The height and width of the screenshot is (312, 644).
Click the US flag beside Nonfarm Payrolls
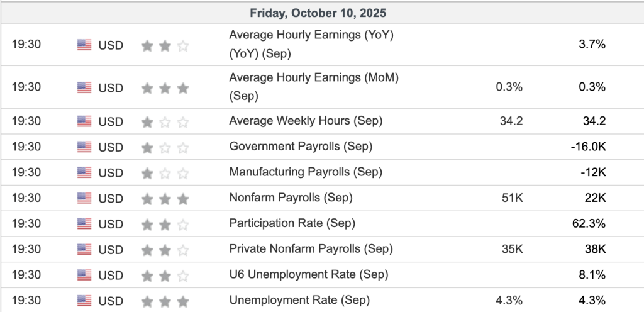[x=84, y=198]
